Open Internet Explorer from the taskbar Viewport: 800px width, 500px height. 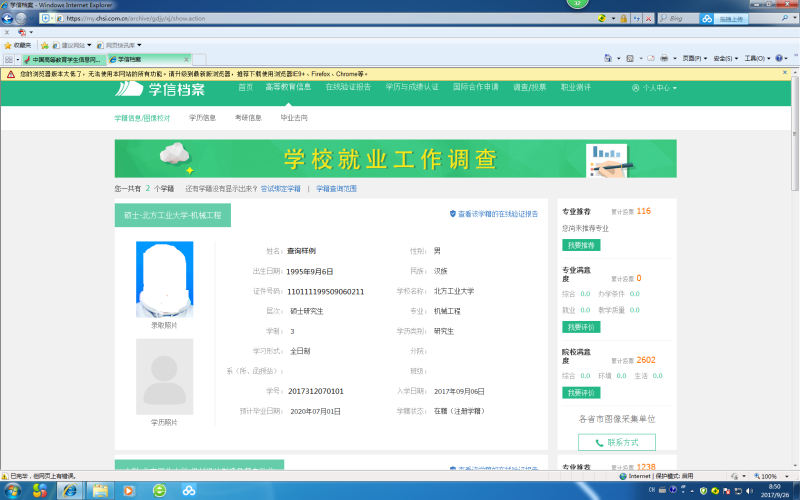coord(71,490)
